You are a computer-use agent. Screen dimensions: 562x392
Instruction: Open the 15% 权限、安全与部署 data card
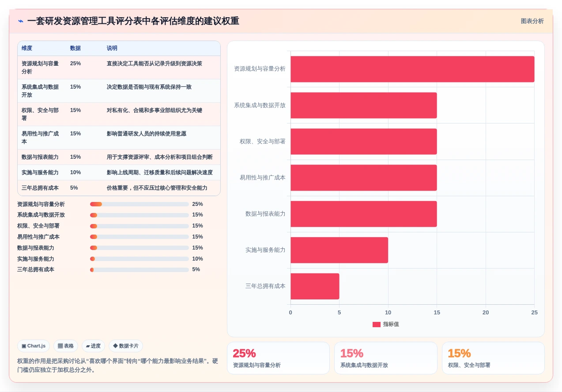[x=493, y=358]
